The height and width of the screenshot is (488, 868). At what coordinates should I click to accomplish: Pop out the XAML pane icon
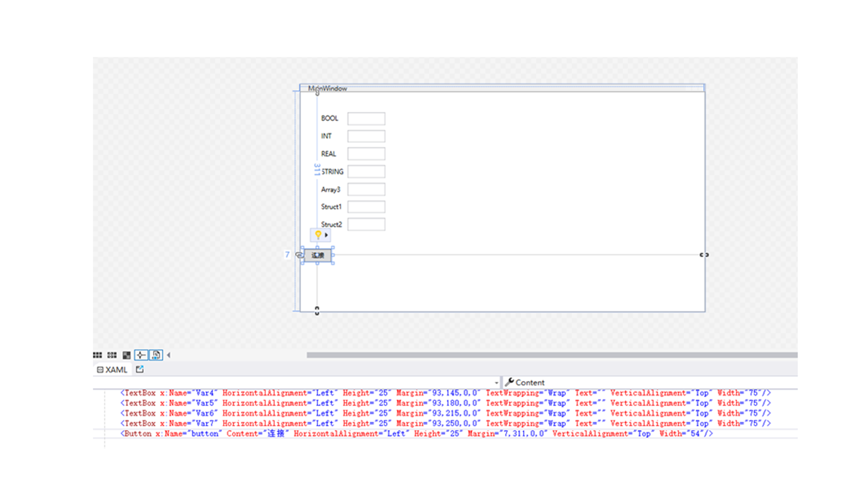[x=140, y=369]
